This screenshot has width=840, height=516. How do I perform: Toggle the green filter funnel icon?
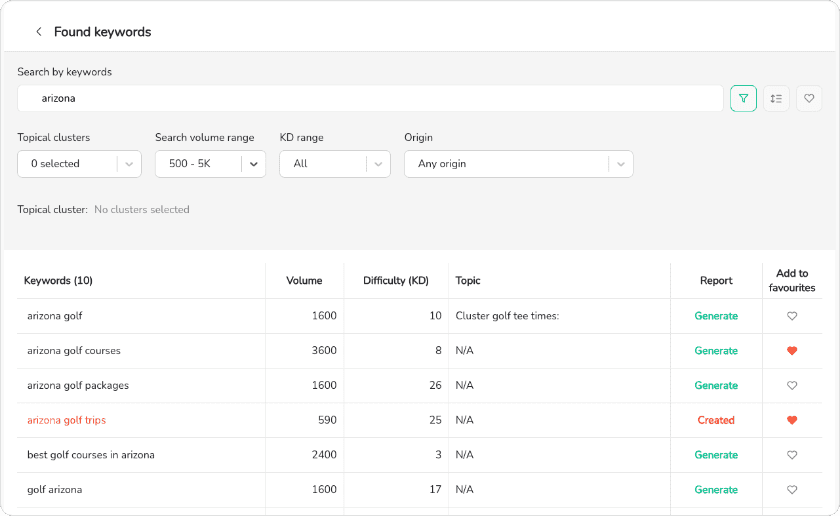tap(743, 98)
